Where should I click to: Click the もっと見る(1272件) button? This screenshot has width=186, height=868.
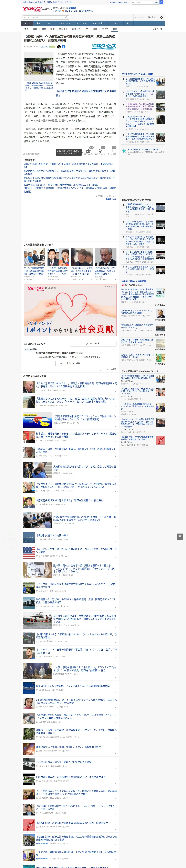click(70, 364)
